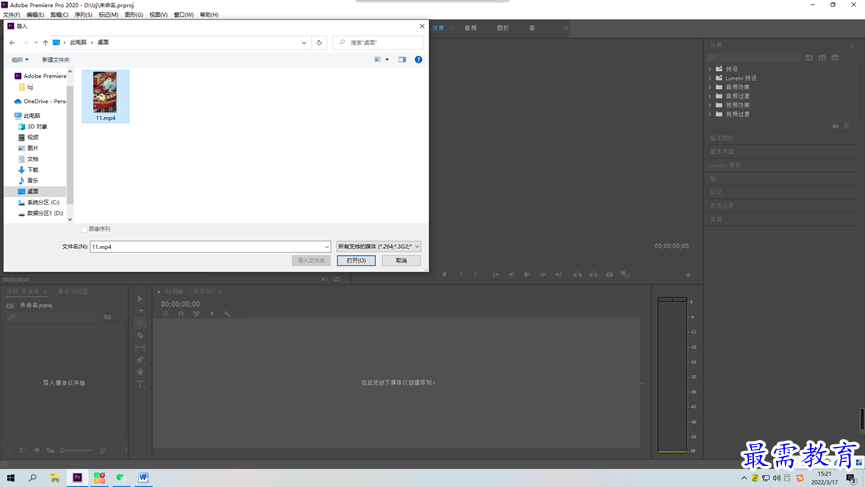Click the Mark In bracket icon
This screenshot has width=865, height=487.
coord(461,275)
